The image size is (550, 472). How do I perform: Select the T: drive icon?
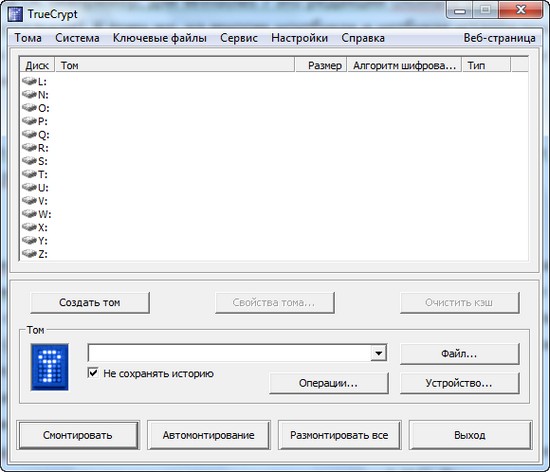coord(29,174)
